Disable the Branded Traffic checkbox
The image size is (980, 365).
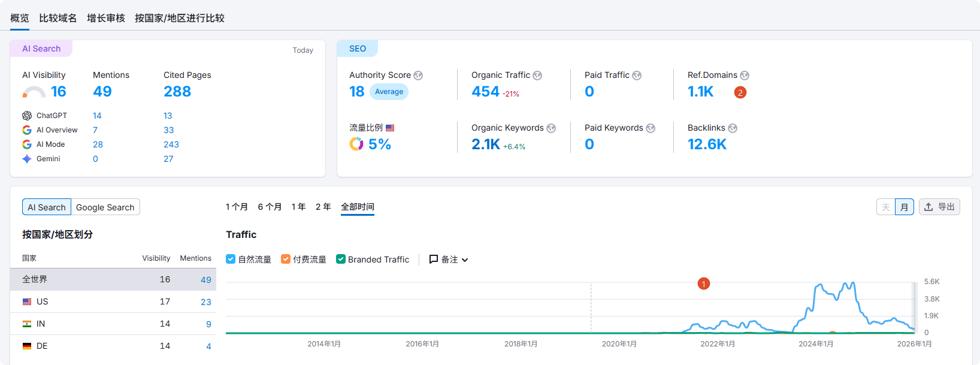click(x=341, y=260)
